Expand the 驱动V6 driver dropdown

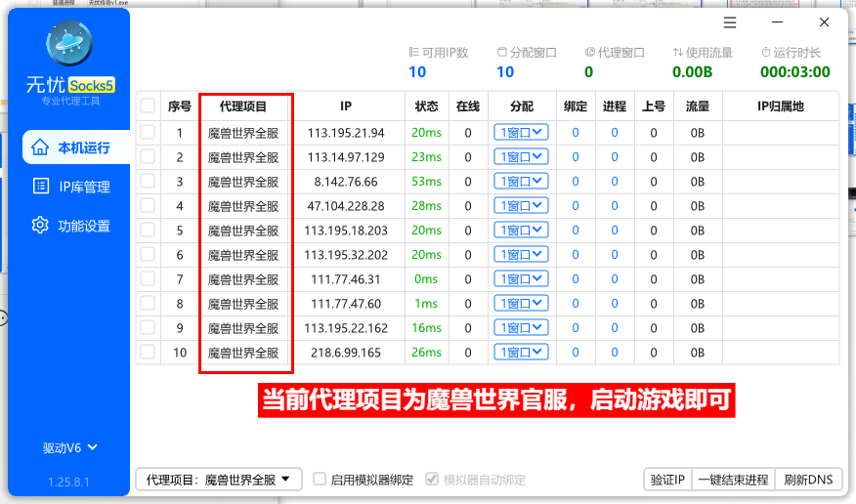click(x=70, y=447)
